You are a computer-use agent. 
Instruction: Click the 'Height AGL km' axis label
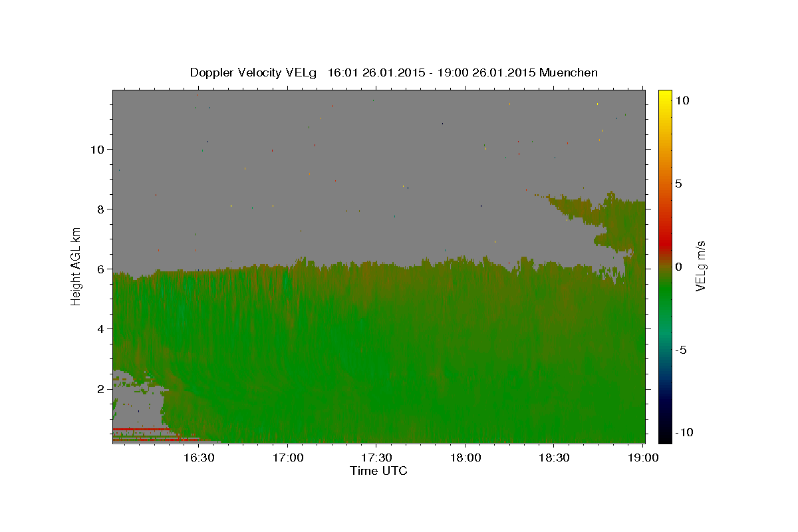(76, 267)
